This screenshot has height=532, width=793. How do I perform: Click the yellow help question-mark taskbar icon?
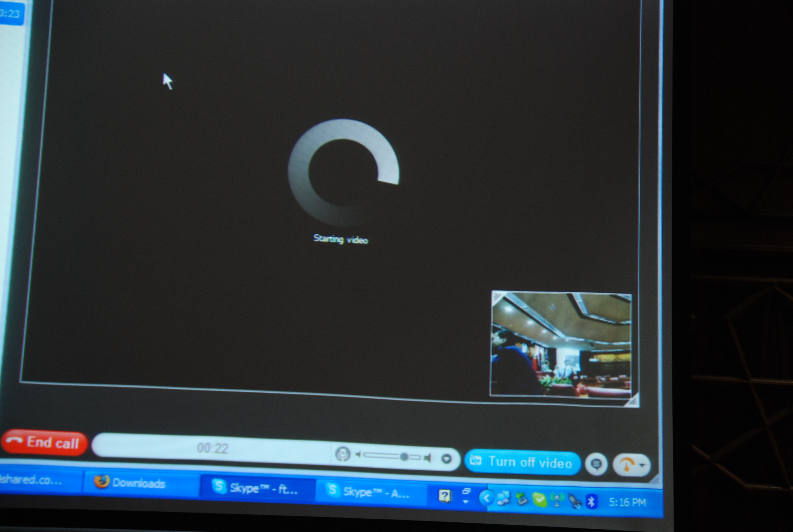[x=445, y=496]
